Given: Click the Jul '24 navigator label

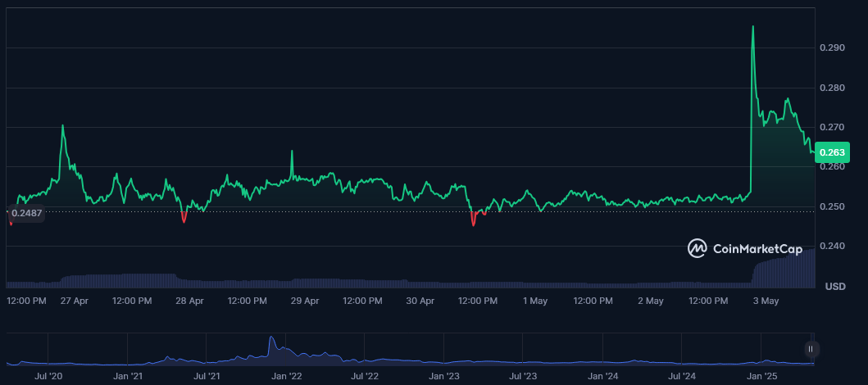Looking at the screenshot, I should [x=681, y=376].
